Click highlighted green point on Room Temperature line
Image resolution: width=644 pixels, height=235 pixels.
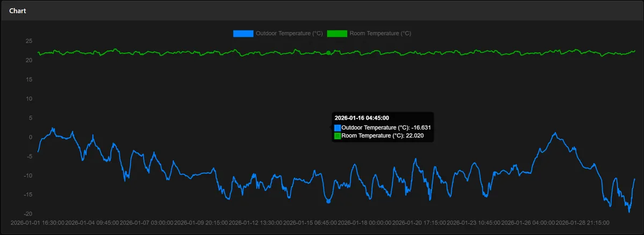pos(328,53)
